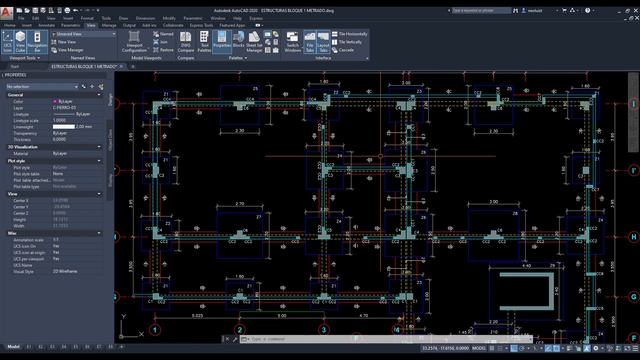Expand the Viewport Tools panel dropdown
This screenshot has width=640, height=360.
pos(24,58)
